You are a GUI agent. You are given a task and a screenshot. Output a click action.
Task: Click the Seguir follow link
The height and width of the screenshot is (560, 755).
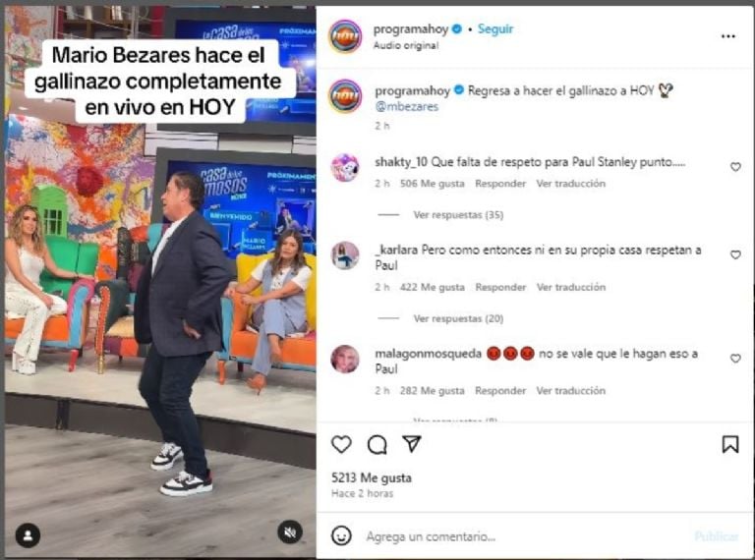click(495, 28)
